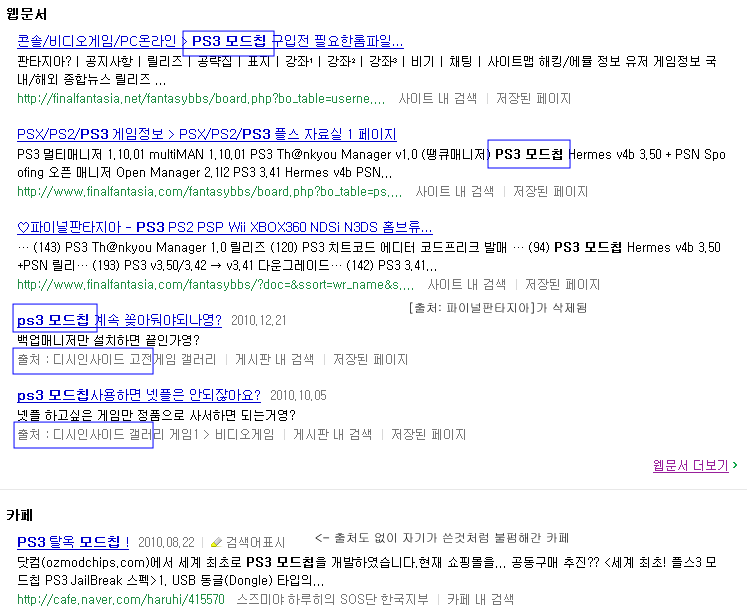Open the finalfantasia.com URL containing ssort=wr_name
Screen dimensions: 747x608
click(215, 284)
